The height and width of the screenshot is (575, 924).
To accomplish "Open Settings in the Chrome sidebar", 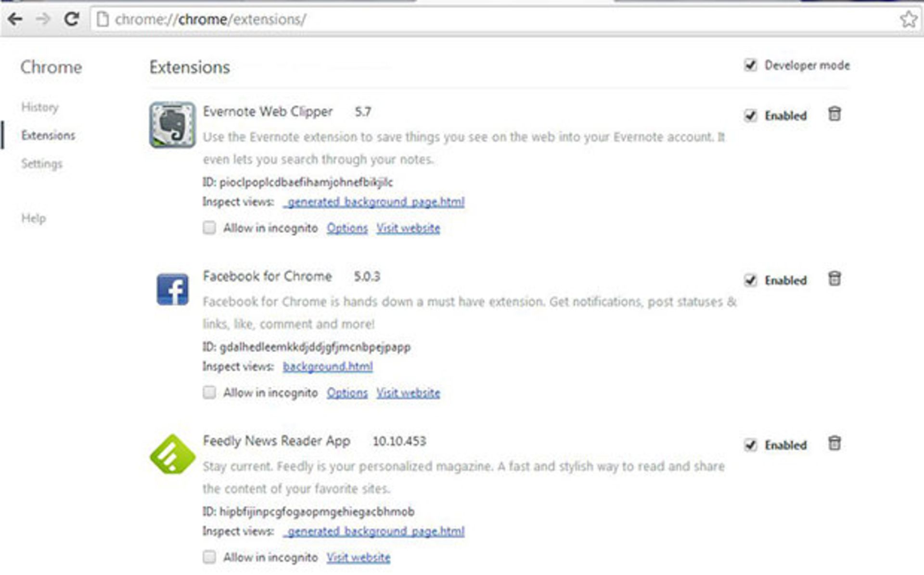I will pos(42,164).
